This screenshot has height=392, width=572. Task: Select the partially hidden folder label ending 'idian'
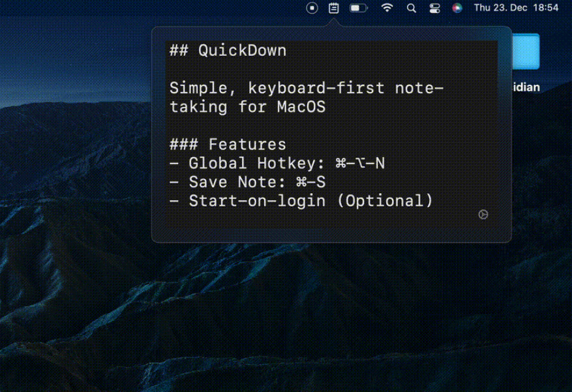(x=526, y=87)
